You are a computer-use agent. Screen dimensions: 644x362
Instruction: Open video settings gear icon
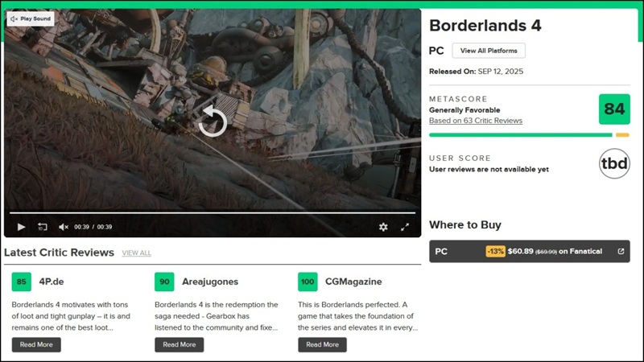(383, 227)
